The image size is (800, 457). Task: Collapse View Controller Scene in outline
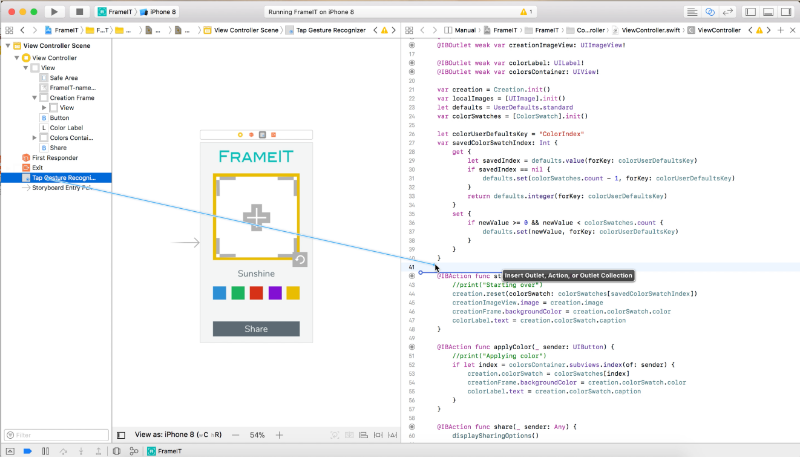coord(8,45)
